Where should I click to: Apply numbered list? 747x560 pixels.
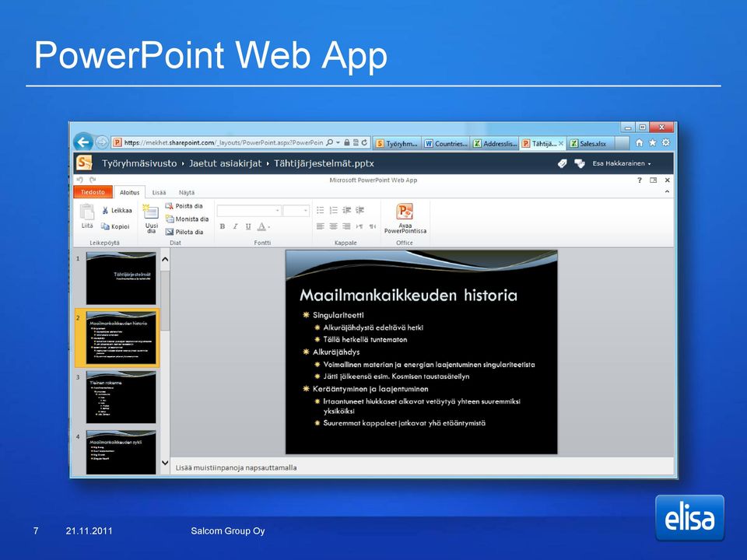[x=334, y=210]
